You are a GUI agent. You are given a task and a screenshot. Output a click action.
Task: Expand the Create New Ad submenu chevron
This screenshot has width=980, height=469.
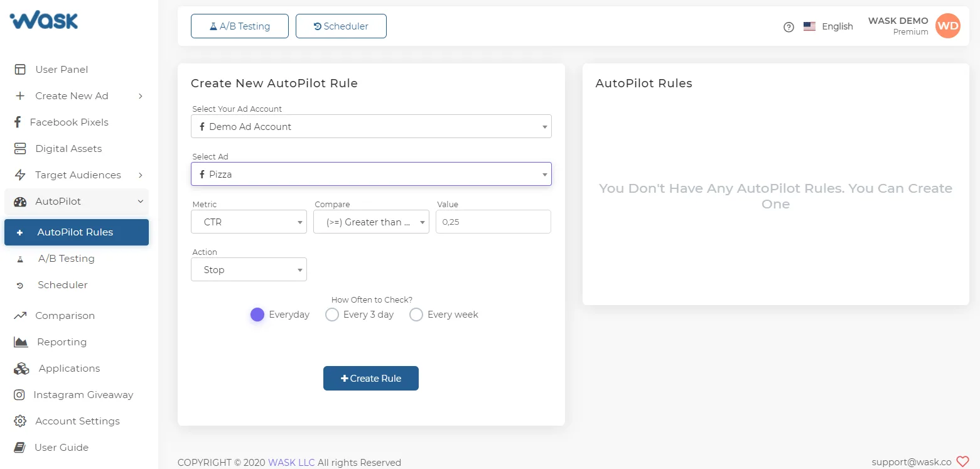point(141,96)
